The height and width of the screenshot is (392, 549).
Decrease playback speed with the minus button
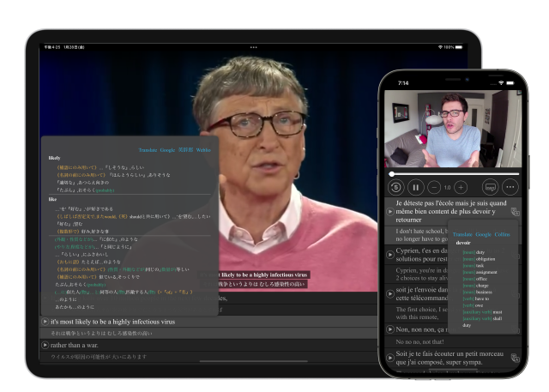(x=434, y=188)
